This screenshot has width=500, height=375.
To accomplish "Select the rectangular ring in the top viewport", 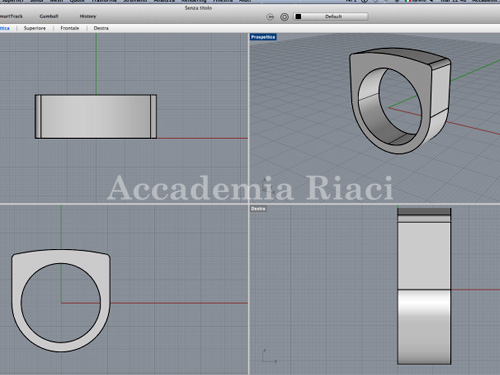I will (96, 116).
